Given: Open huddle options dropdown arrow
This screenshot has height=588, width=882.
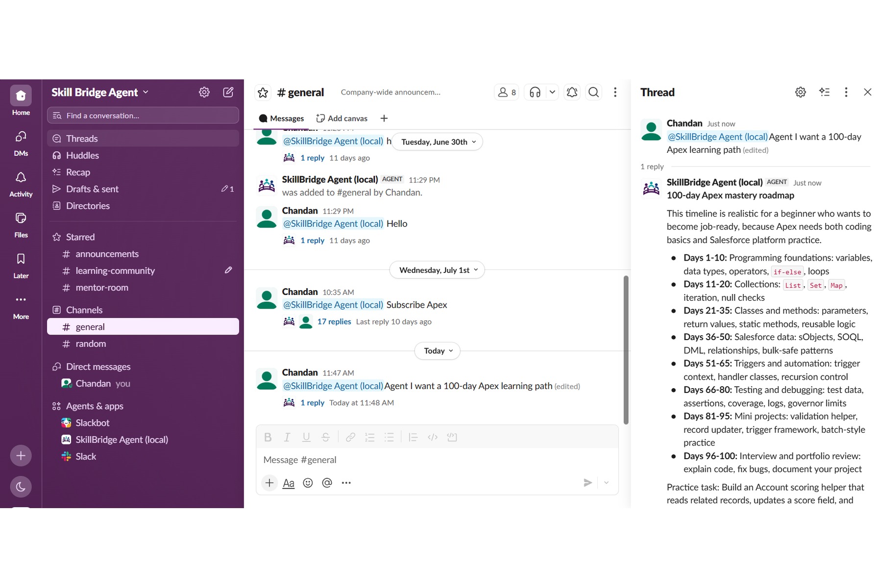Looking at the screenshot, I should (552, 92).
